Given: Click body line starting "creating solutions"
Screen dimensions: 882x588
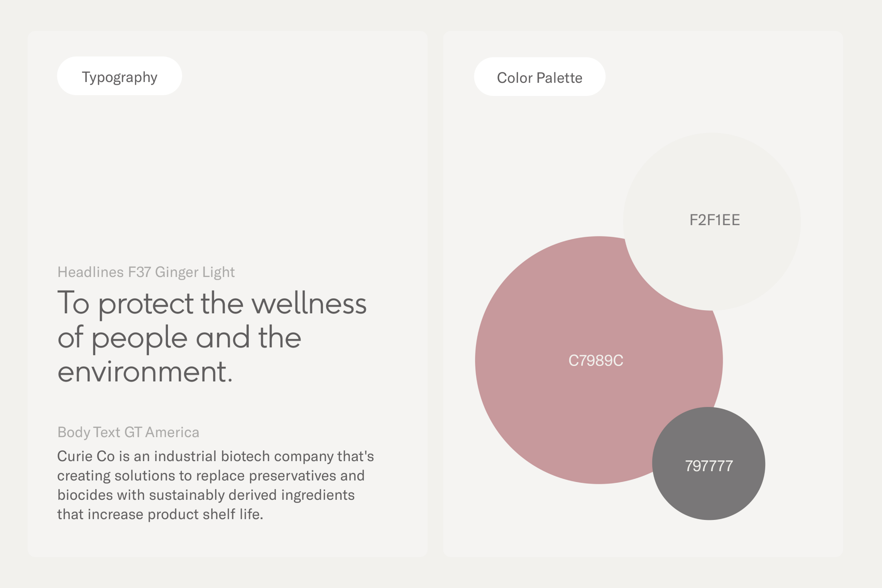Looking at the screenshot, I should tap(211, 476).
